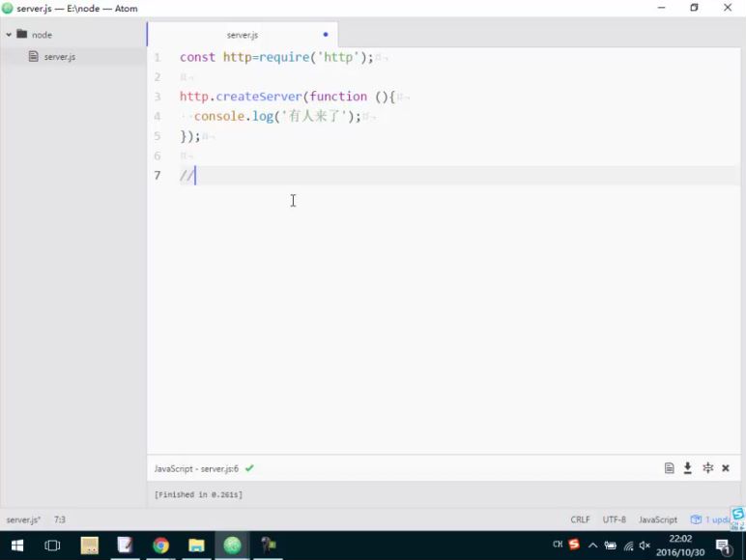Click the JavaScript - server.js:6 output header
The image size is (746, 560).
196,468
